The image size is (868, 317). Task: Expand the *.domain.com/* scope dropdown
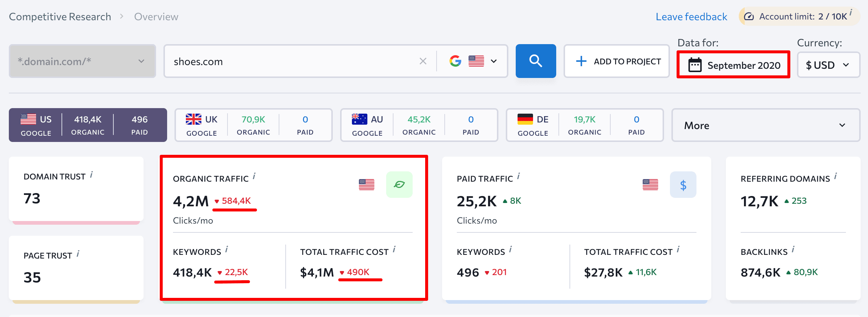[x=82, y=61]
